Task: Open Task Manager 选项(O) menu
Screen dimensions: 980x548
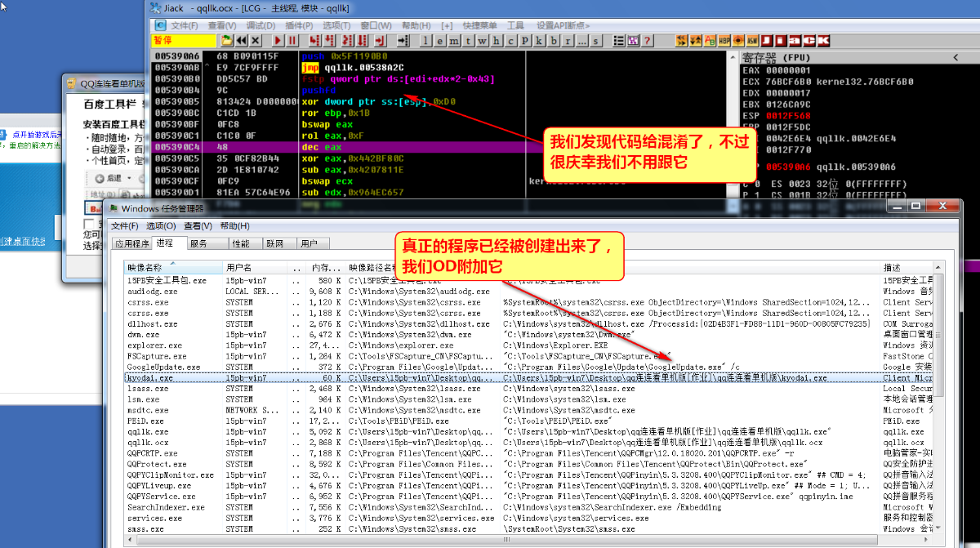Action: [x=161, y=226]
